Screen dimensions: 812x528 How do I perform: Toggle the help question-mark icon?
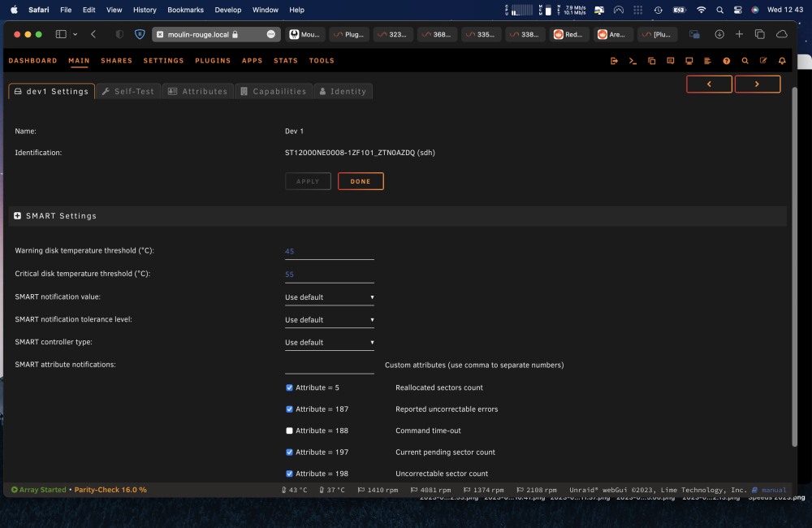coord(726,61)
